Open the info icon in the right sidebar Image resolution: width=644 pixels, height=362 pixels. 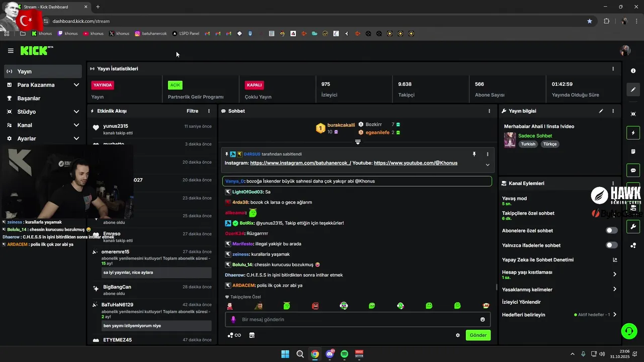[x=633, y=71]
